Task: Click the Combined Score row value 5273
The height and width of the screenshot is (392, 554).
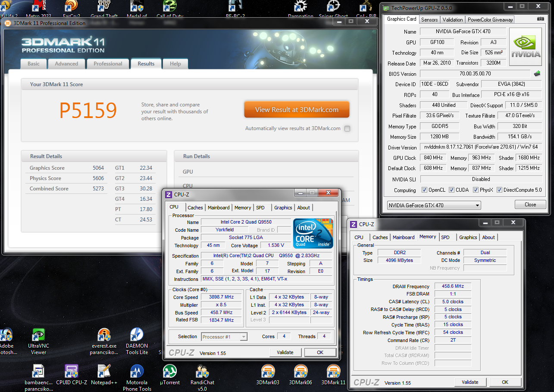Action: [98, 189]
